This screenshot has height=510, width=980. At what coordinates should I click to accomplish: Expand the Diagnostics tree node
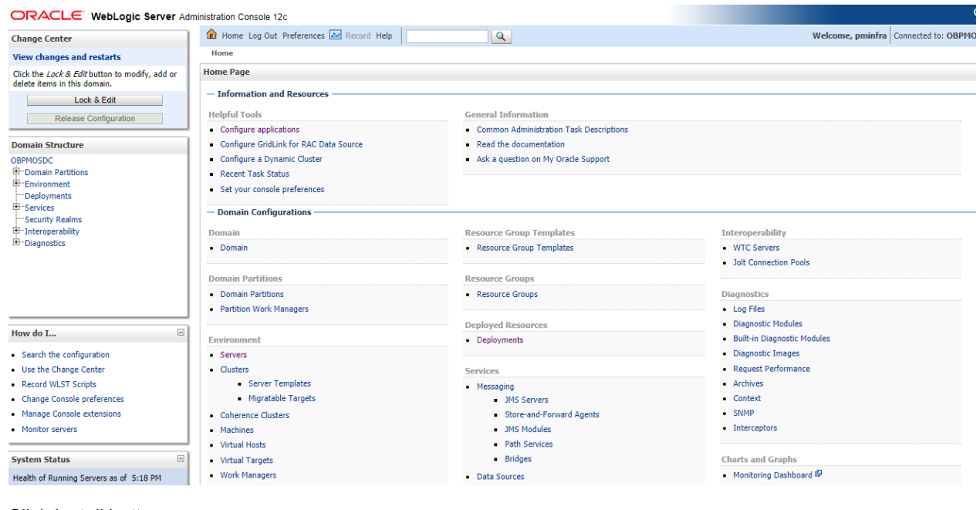tap(16, 242)
